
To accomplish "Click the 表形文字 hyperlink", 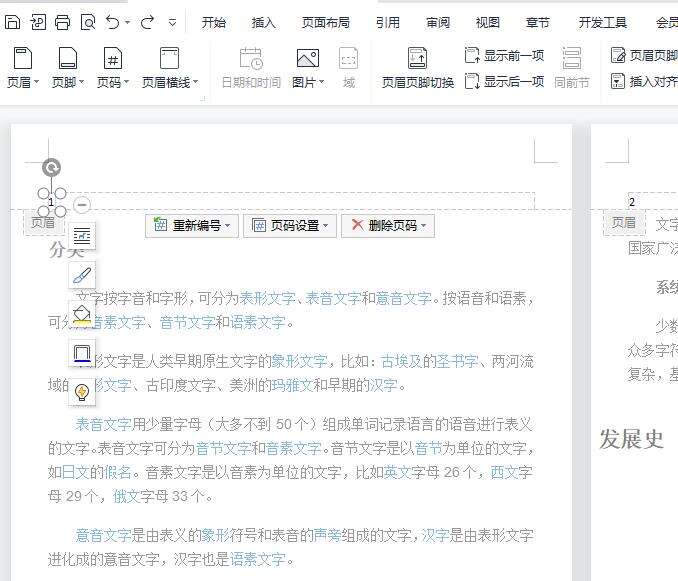I will (x=268, y=298).
